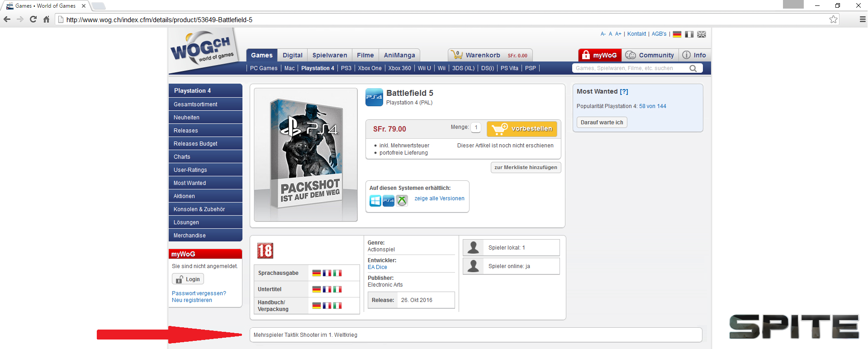Open the EA Dice developer link
Viewport: 868px width, 349px height.
coord(377,267)
